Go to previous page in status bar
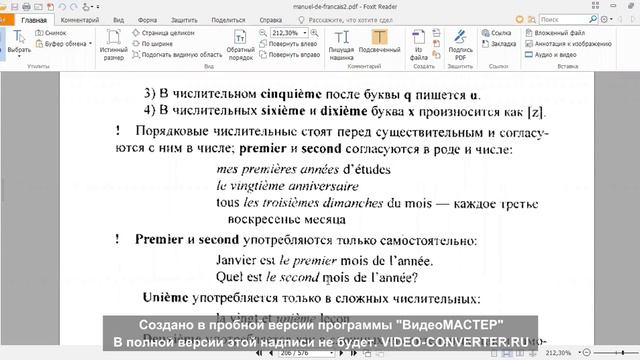This screenshot has width=640, height=360. tap(271, 353)
